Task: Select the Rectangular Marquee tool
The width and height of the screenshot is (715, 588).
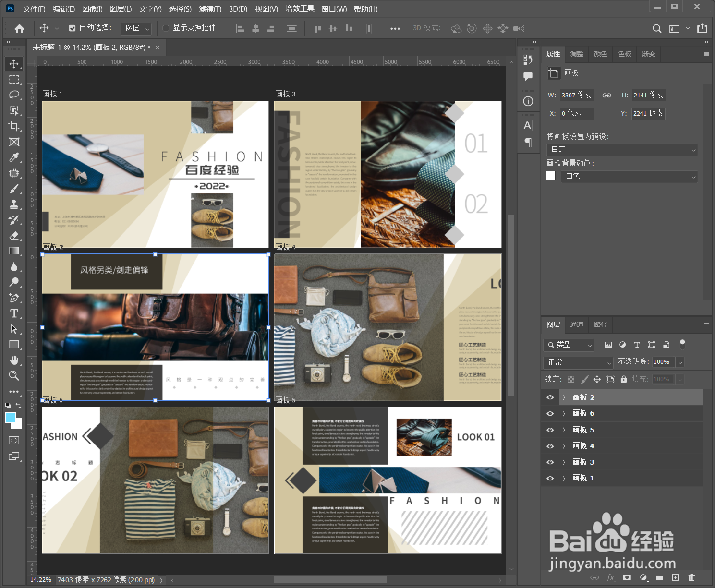Action: (x=14, y=80)
